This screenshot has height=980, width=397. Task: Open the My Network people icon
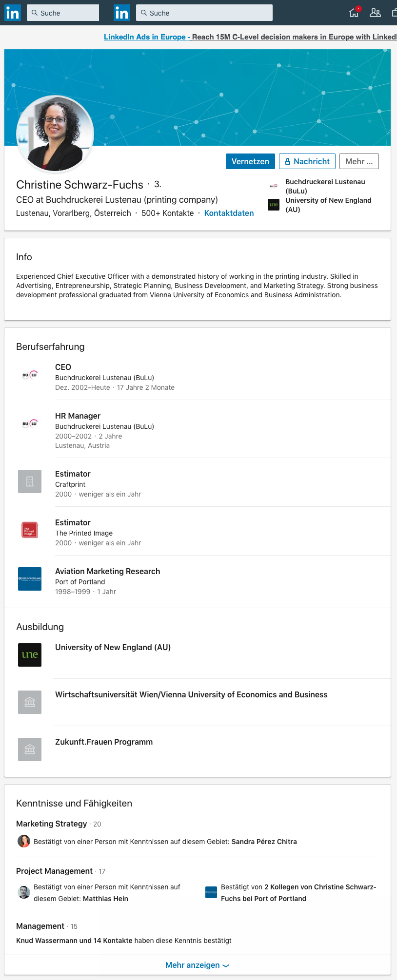pos(375,13)
